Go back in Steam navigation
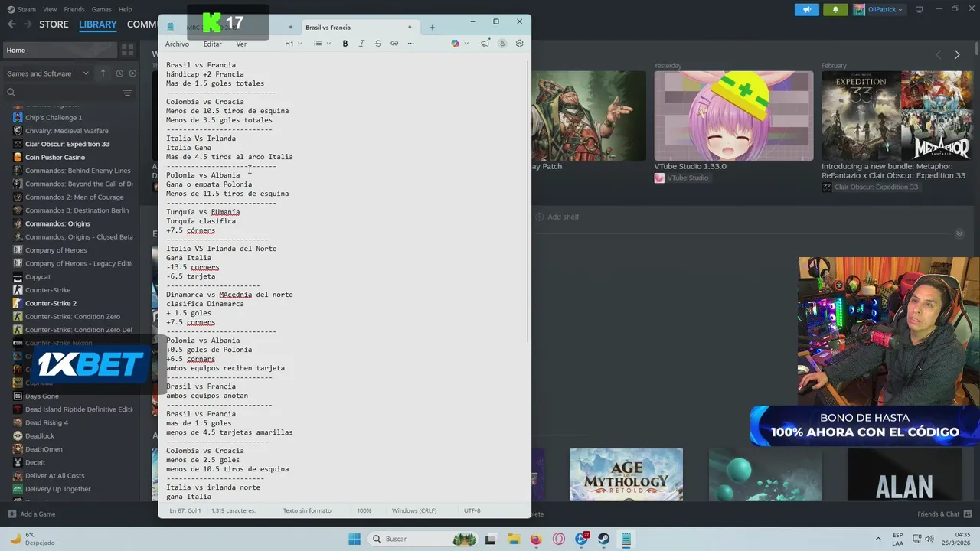The width and height of the screenshot is (980, 551). pyautogui.click(x=11, y=24)
